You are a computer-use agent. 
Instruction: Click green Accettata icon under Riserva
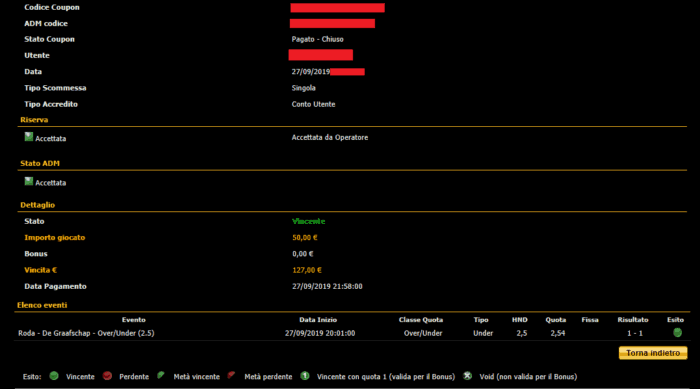(29, 137)
